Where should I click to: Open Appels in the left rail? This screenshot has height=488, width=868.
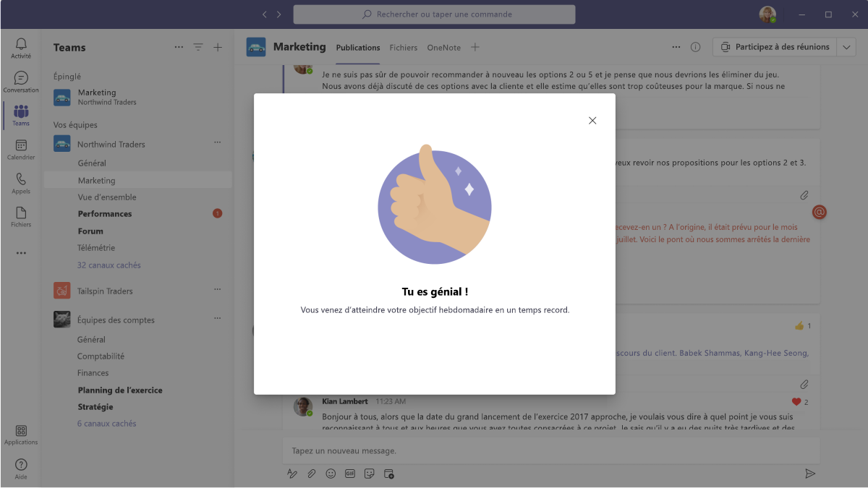(21, 184)
